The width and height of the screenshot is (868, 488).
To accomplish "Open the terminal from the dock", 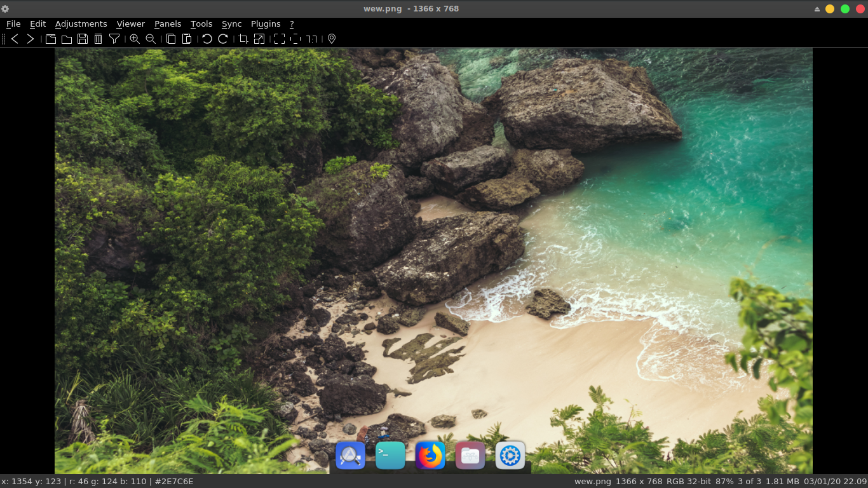I will tap(390, 455).
